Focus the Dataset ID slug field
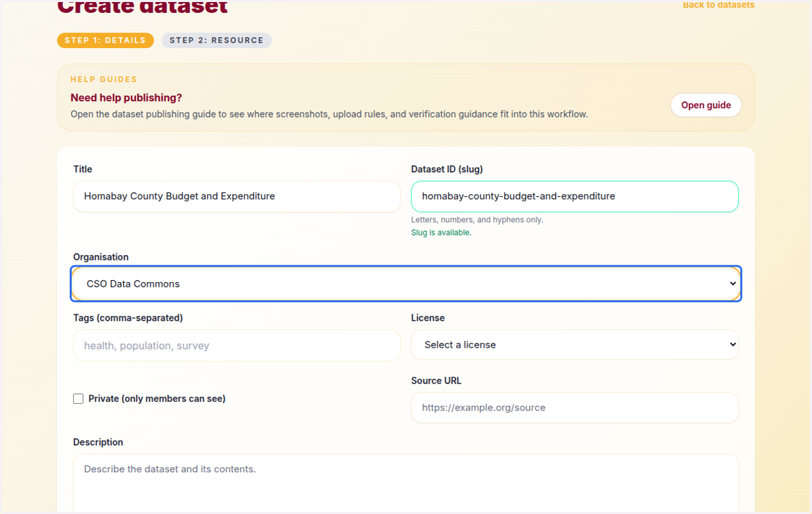This screenshot has width=812, height=514. click(x=574, y=196)
